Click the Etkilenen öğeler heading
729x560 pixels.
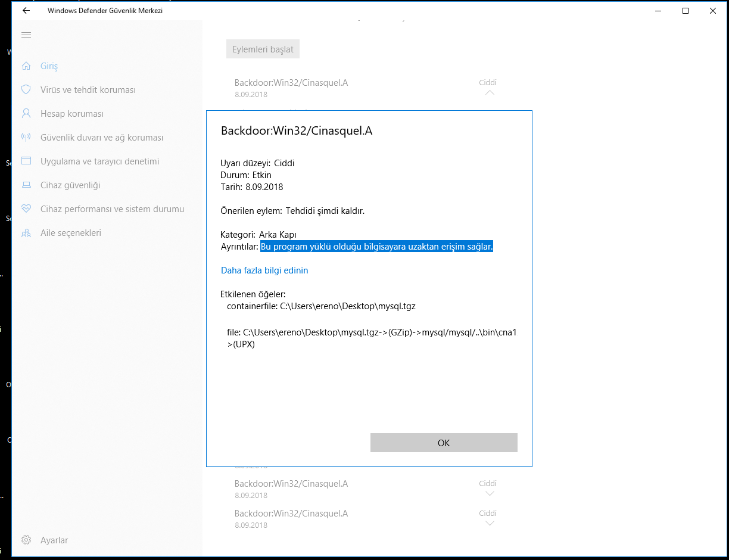click(x=253, y=294)
